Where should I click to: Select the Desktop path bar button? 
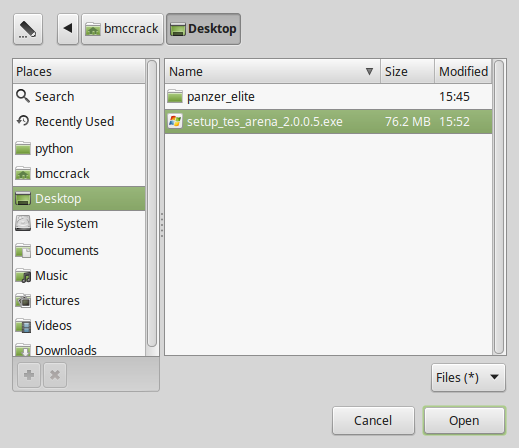coord(203,29)
